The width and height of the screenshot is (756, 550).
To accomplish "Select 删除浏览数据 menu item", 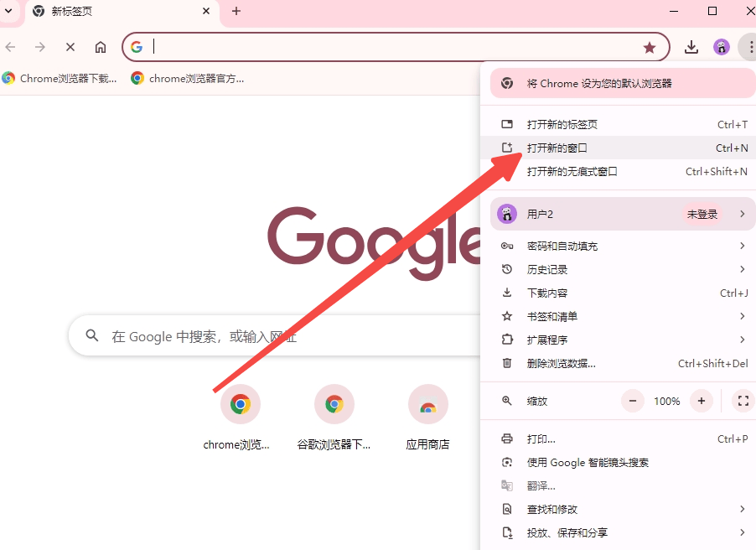I will pyautogui.click(x=618, y=363).
